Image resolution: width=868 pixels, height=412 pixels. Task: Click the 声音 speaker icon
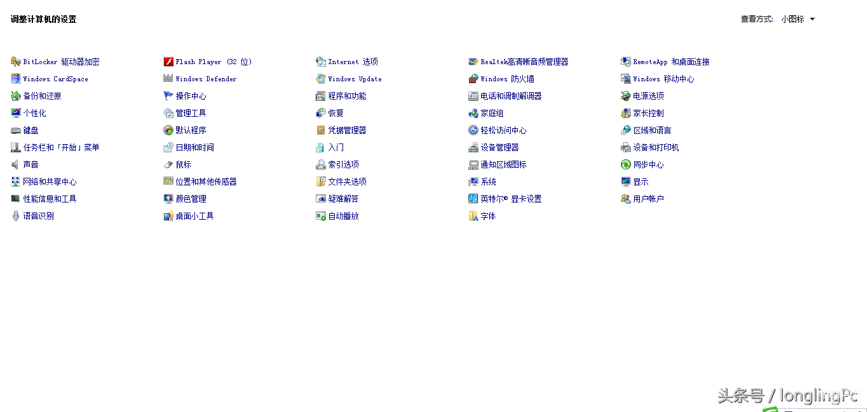tap(16, 164)
